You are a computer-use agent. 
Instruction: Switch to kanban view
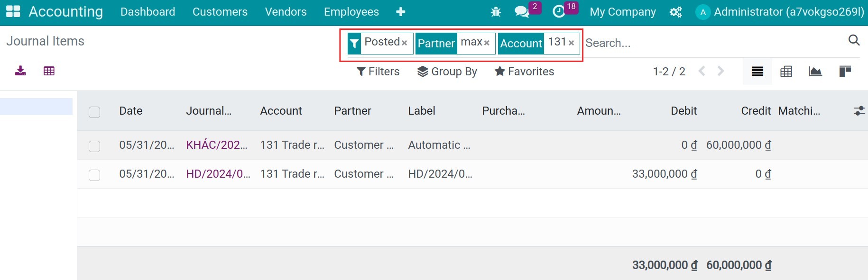(x=845, y=72)
